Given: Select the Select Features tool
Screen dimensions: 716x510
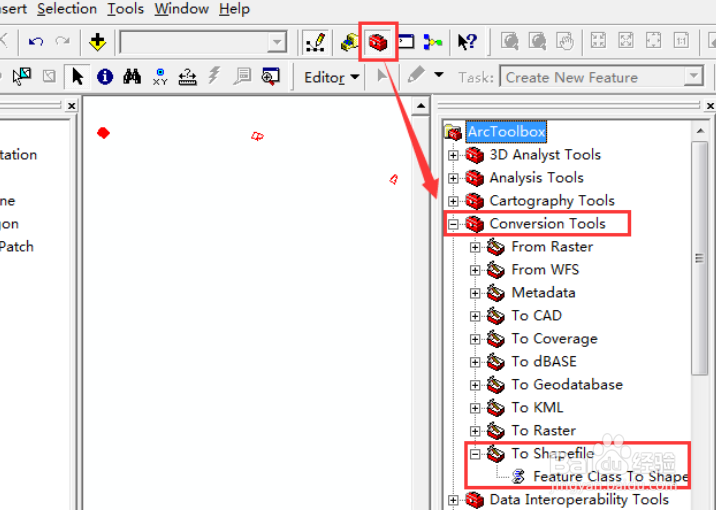Looking at the screenshot, I should (x=21, y=76).
